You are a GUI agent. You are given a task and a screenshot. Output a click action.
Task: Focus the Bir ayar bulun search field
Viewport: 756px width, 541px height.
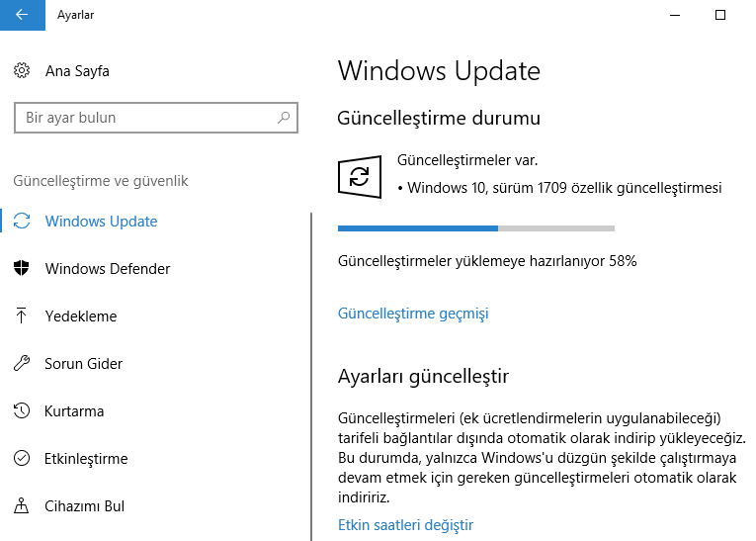(x=148, y=118)
